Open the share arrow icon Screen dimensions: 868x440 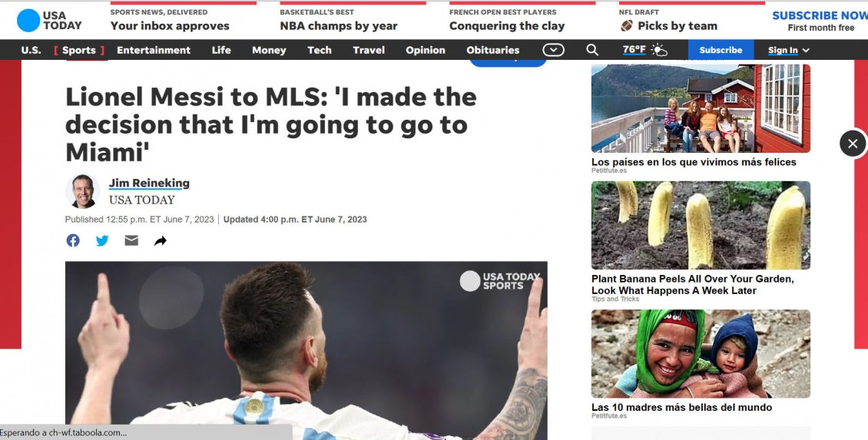pyautogui.click(x=161, y=241)
